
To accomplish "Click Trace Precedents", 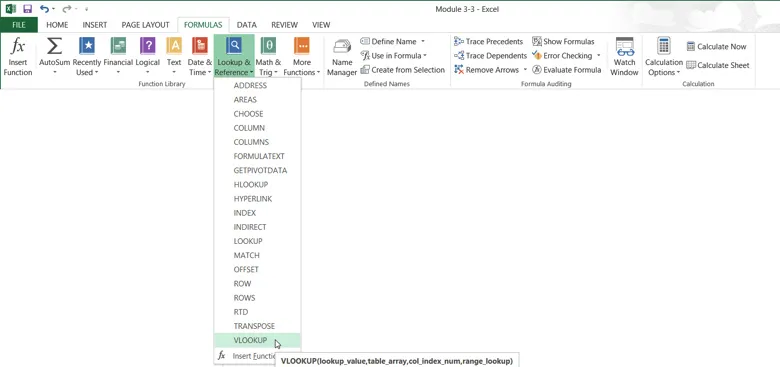I will point(488,41).
